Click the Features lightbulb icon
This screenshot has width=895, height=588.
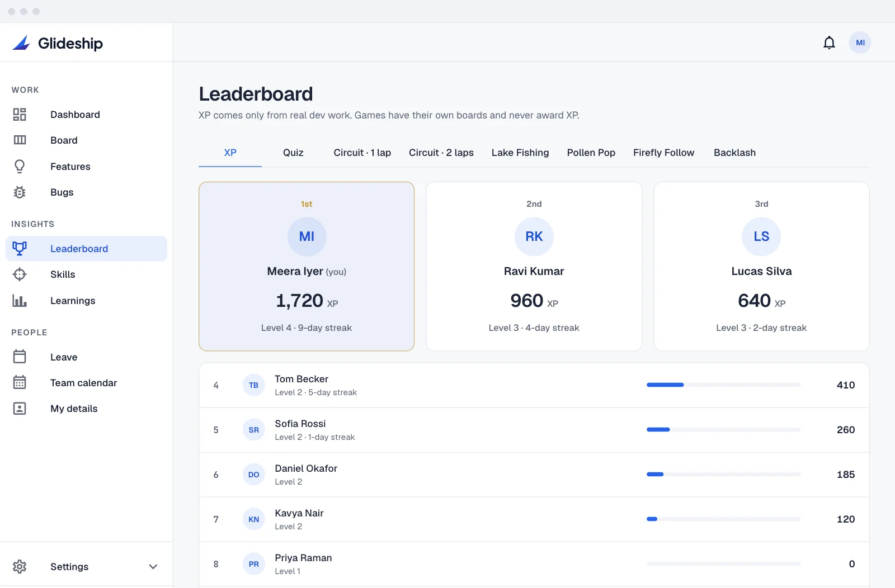pyautogui.click(x=20, y=167)
